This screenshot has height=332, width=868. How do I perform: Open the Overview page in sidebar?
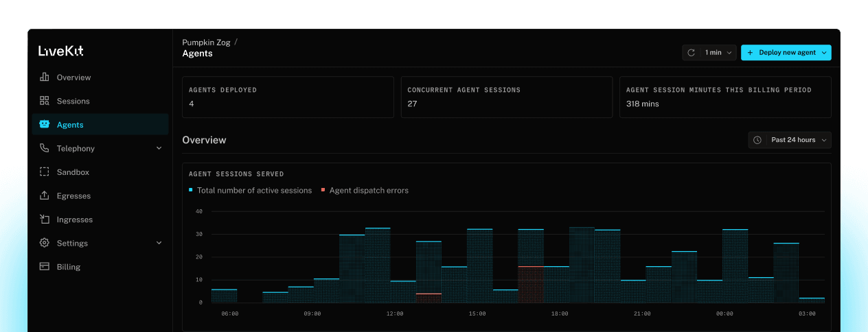click(100, 78)
